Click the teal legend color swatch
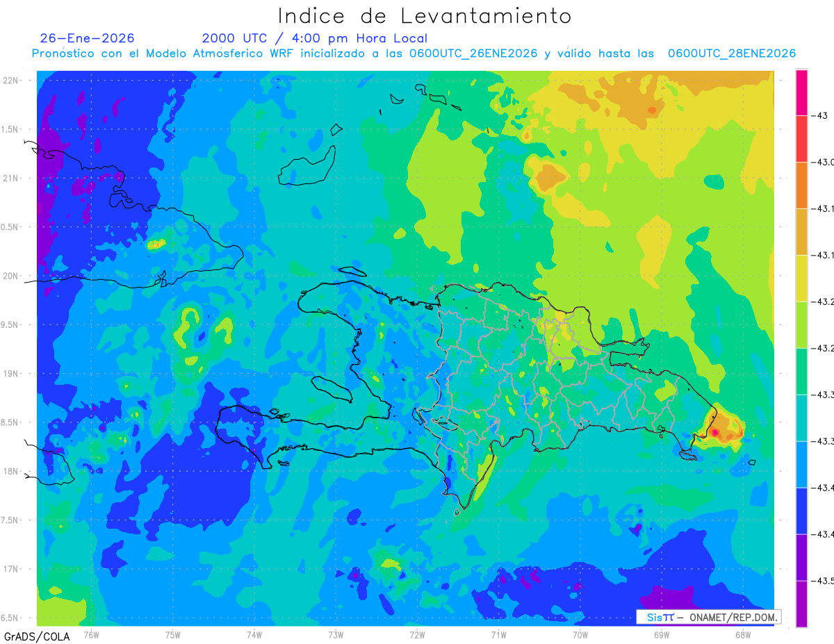This screenshot has height=644, width=834. (801, 418)
